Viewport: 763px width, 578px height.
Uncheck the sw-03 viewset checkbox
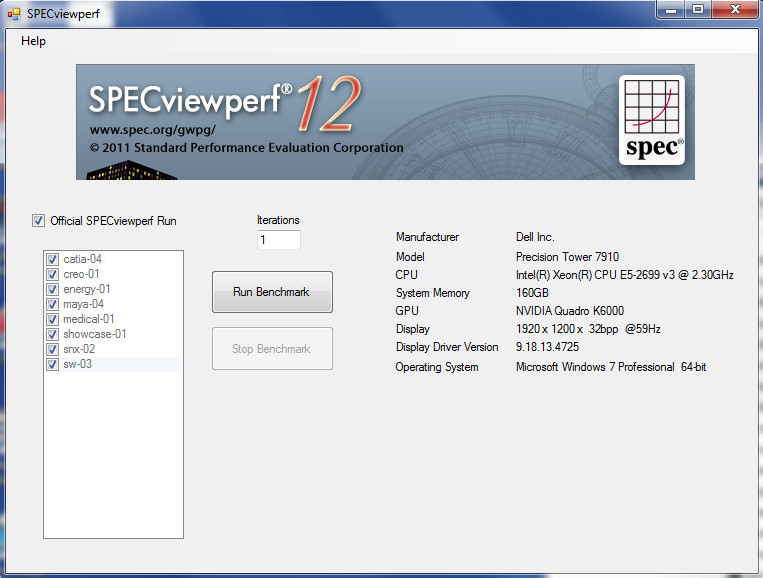click(x=52, y=364)
